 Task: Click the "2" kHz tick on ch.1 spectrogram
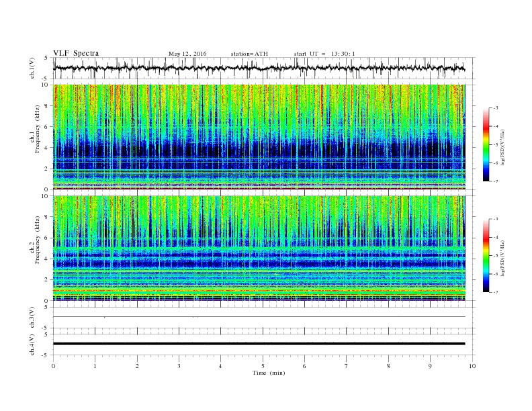pos(46,169)
